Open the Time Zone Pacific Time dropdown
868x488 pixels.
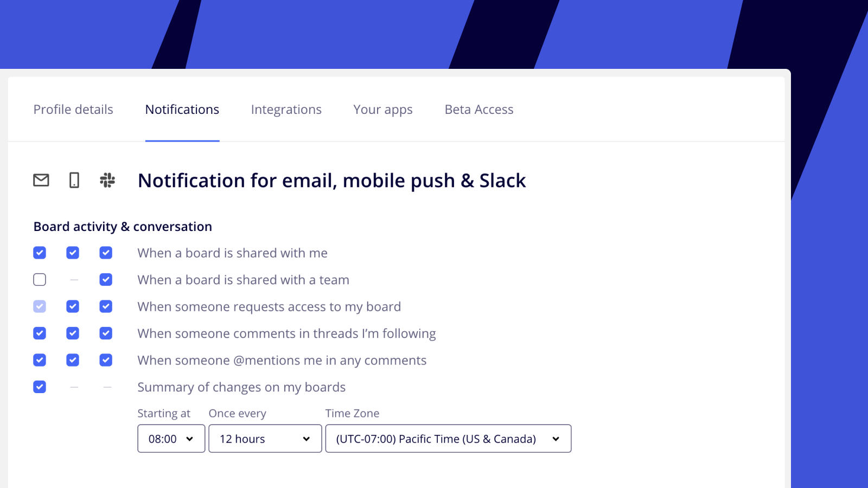448,439
